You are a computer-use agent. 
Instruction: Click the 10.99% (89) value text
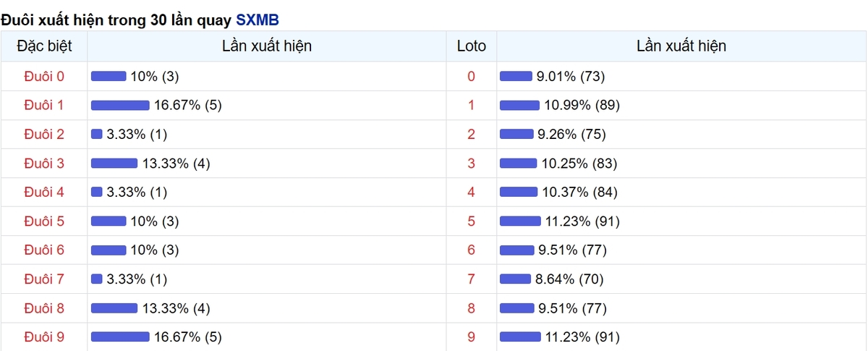582,105
